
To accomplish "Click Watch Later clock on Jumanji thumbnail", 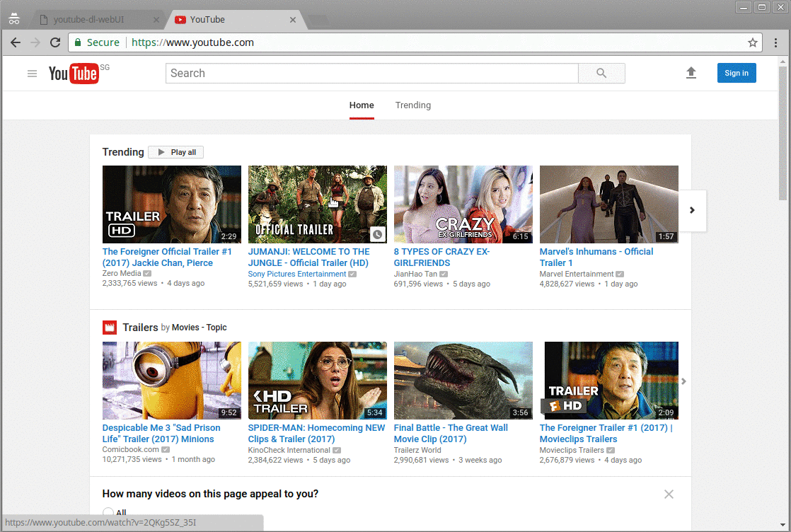I will click(x=377, y=234).
